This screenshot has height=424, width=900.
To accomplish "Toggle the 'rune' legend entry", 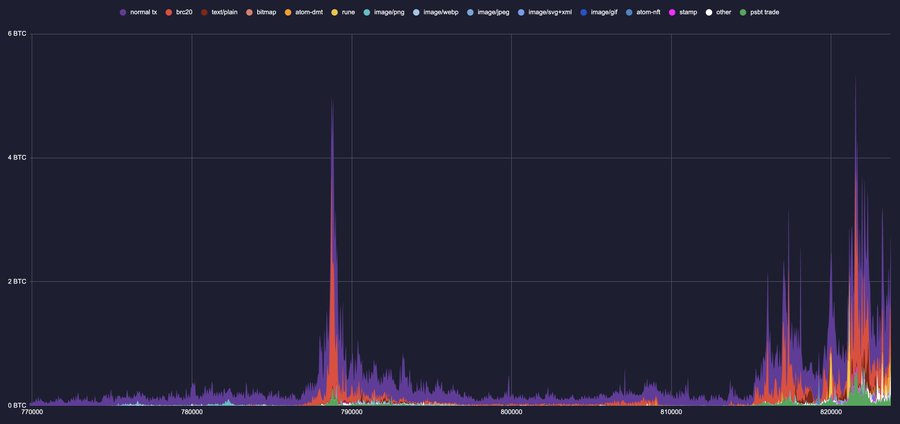I will pos(343,12).
